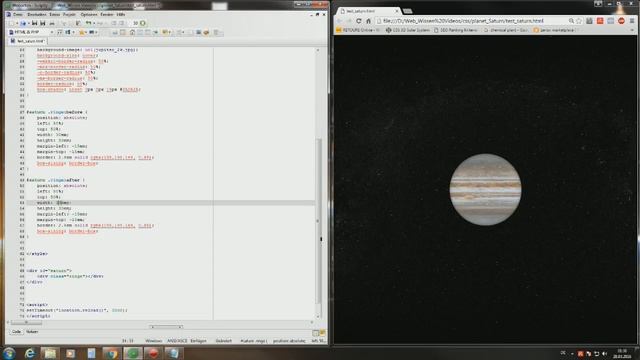The width and height of the screenshot is (640, 360).
Task: Switch to the Code tab at the bottom
Action: click(16, 332)
